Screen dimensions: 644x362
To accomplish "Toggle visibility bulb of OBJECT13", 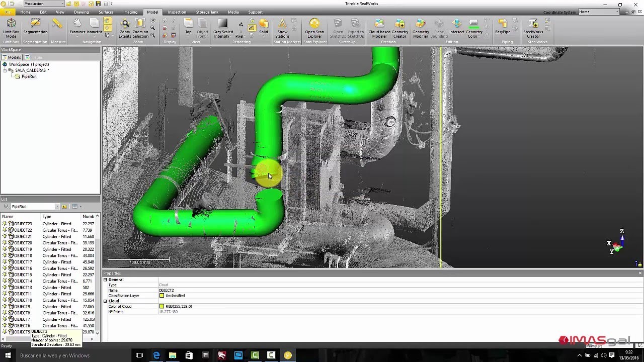I will click(x=5, y=288).
